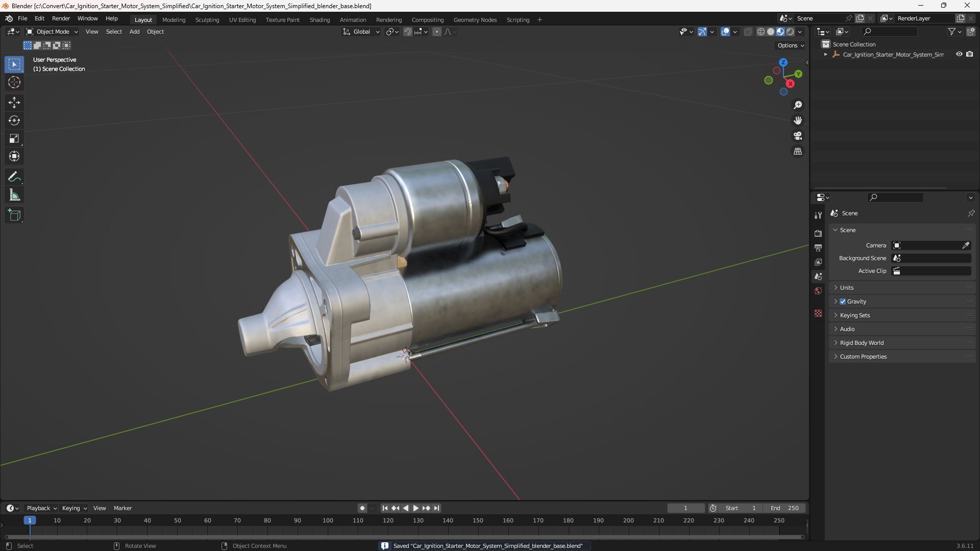Viewport: 980px width, 551px height.
Task: Toggle the Gravity checkbox
Action: (843, 302)
